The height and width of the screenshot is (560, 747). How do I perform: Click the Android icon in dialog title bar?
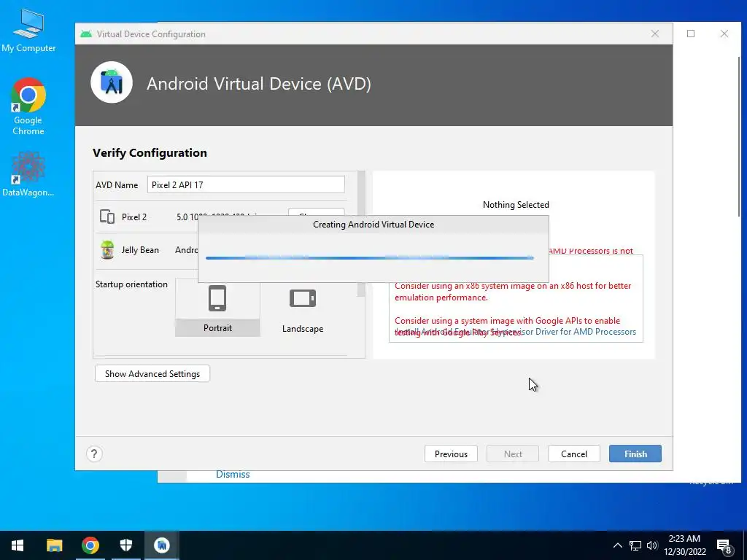click(86, 34)
